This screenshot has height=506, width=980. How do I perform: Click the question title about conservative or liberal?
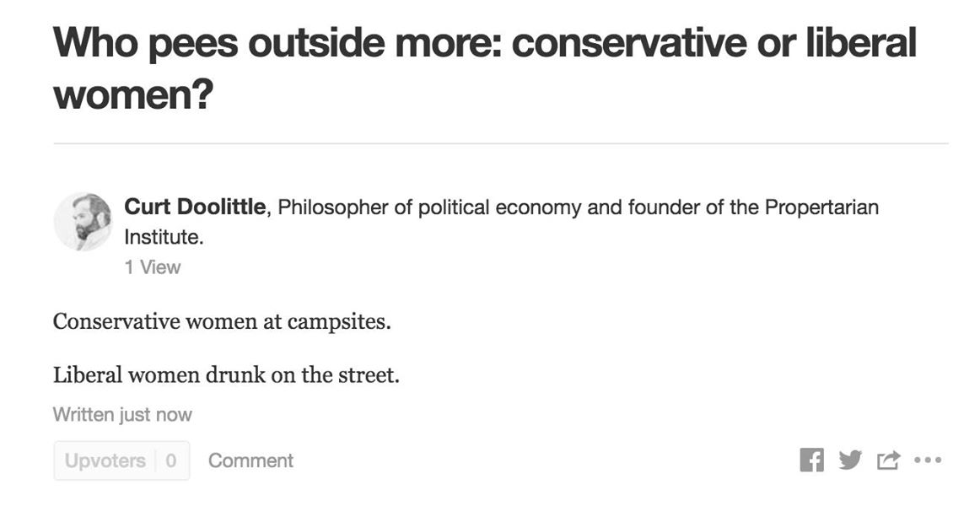tap(484, 43)
